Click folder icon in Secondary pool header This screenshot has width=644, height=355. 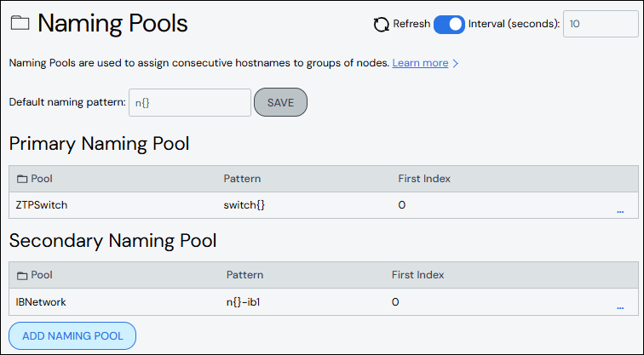point(22,275)
